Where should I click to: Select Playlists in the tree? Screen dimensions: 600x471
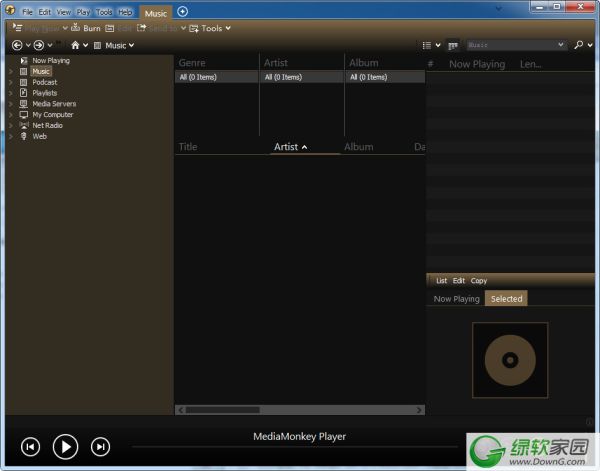(44, 93)
